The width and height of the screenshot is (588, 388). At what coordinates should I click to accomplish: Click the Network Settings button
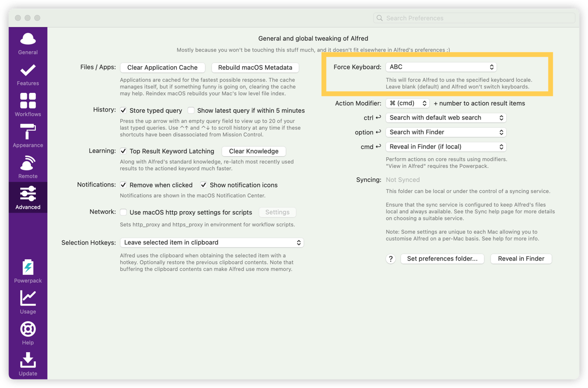277,212
